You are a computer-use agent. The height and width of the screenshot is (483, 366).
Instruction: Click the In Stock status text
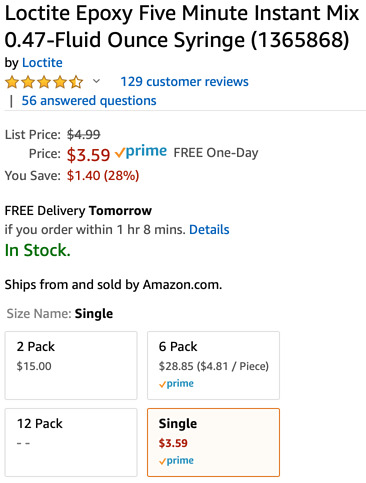38,250
